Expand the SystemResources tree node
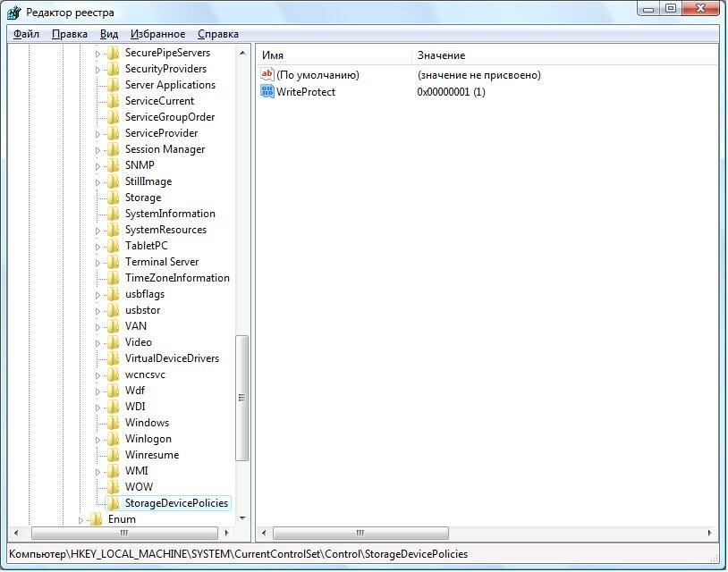The image size is (728, 572). [97, 231]
